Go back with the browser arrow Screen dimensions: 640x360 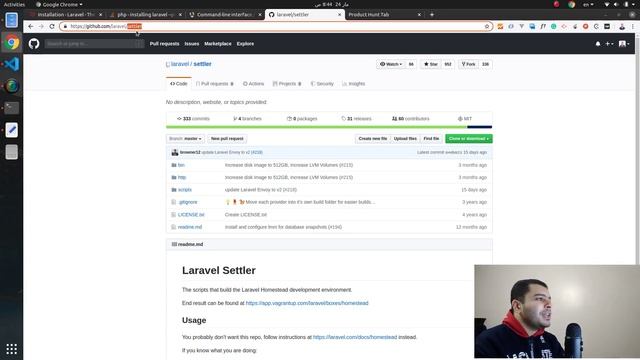click(31, 26)
